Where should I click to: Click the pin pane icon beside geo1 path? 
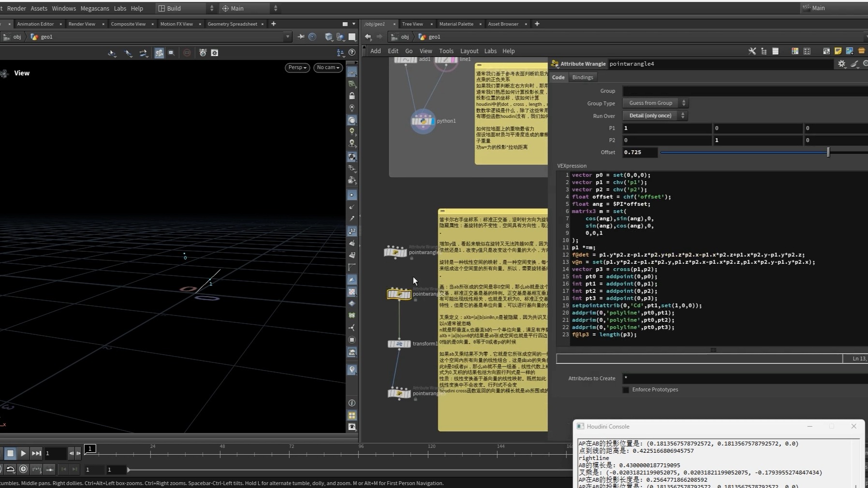coord(301,37)
